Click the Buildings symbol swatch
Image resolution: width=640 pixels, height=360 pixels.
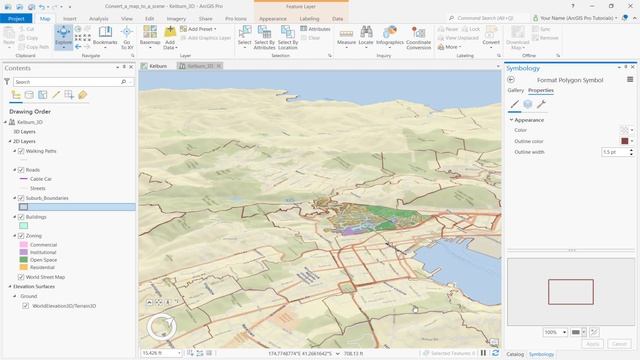(24, 226)
